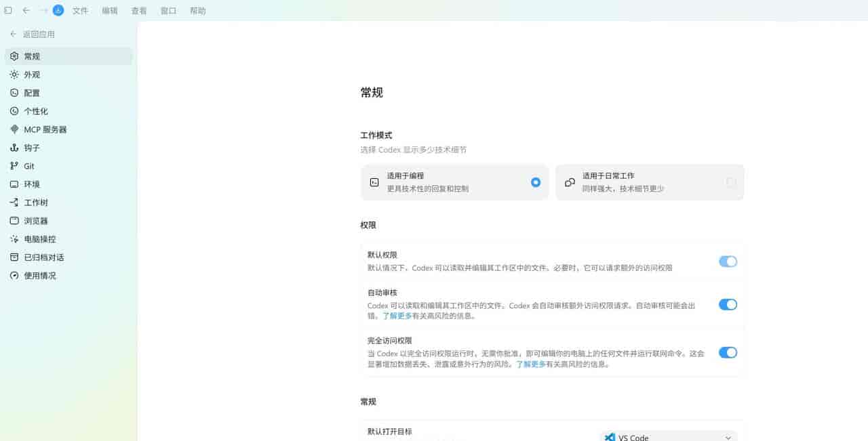This screenshot has width=868, height=441.
Task: Click the gauge icon beside 使用情况
Action: 14,276
